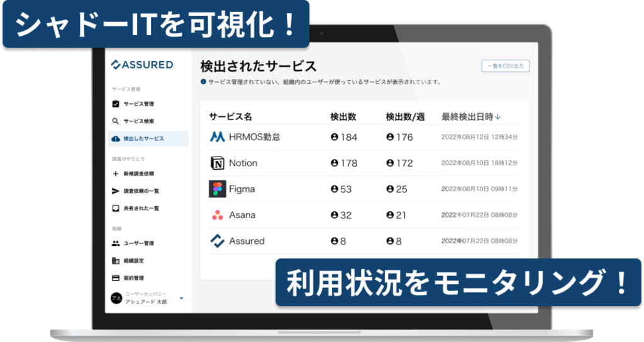Viewport: 644px width, 342px height.
Task: Select 検出したサービス menu item
Action: click(148, 139)
